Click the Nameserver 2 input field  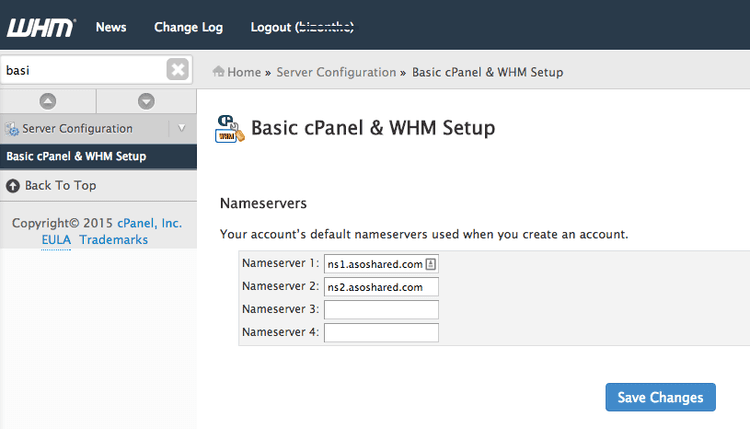pos(381,287)
